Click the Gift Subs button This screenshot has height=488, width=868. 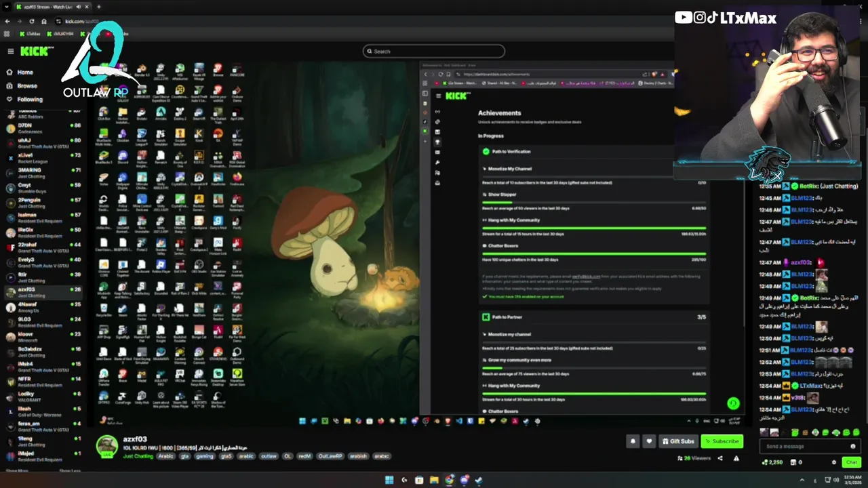678,441
